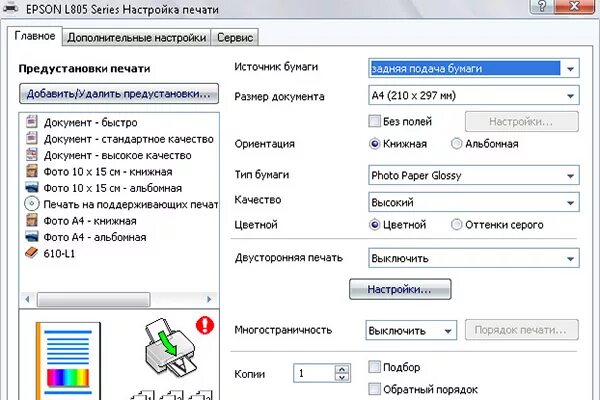
Task: Click the icon of 'Документ - стандартное качество'
Action: tap(32, 138)
